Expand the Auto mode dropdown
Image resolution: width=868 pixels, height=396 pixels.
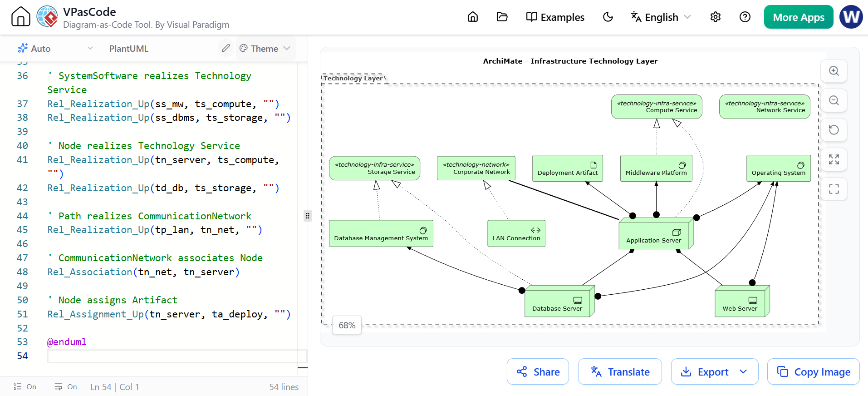[54, 49]
